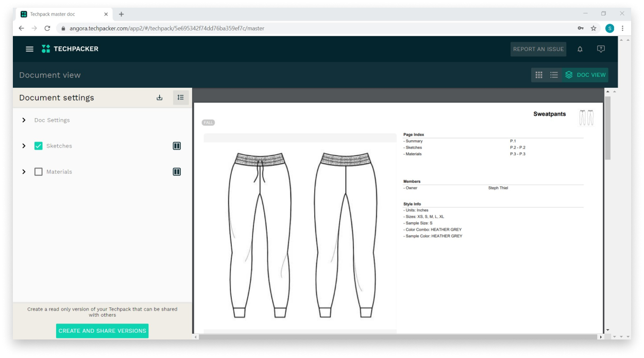Click the FALL season tag
644x358 pixels.
pos(208,123)
